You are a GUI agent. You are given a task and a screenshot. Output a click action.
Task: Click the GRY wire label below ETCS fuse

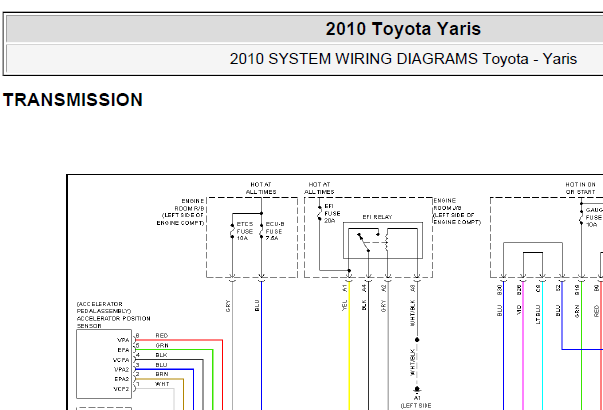coord(228,306)
